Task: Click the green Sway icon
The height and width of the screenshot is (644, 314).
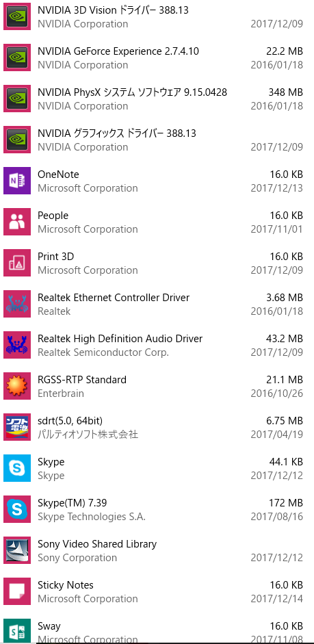Action: pyautogui.click(x=17, y=631)
